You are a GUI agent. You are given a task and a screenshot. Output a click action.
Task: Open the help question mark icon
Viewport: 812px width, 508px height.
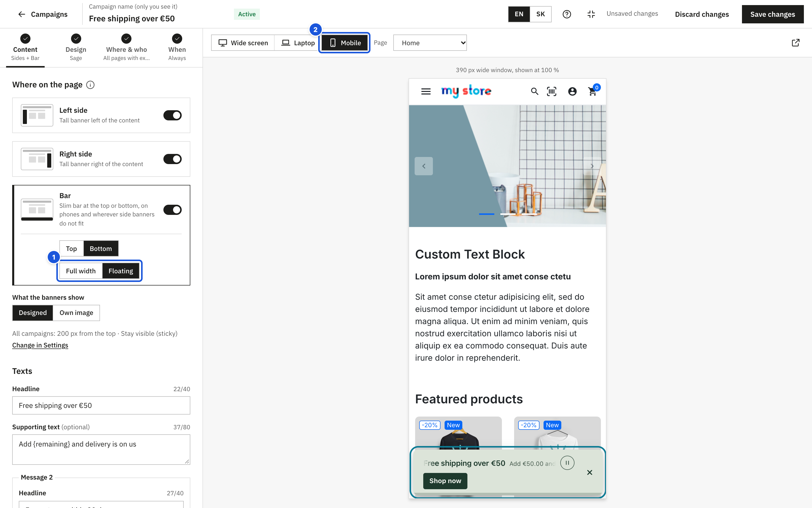[567, 14]
